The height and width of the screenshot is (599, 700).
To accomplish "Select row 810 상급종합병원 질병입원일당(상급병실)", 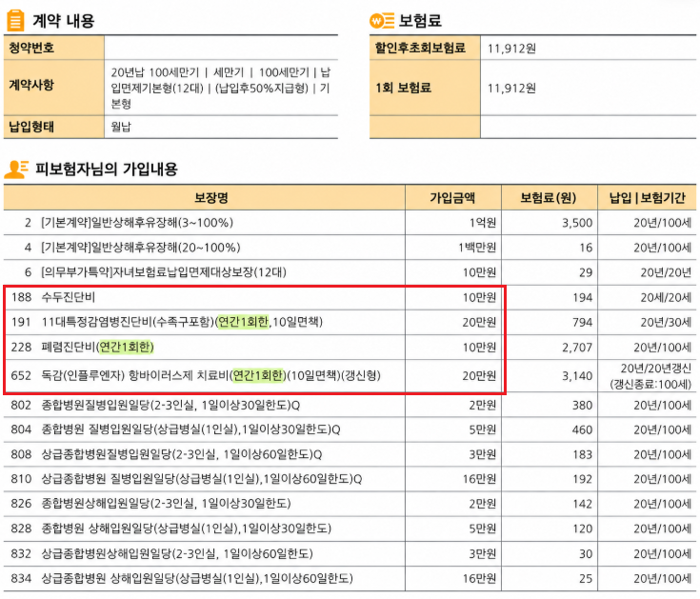I will (350, 479).
